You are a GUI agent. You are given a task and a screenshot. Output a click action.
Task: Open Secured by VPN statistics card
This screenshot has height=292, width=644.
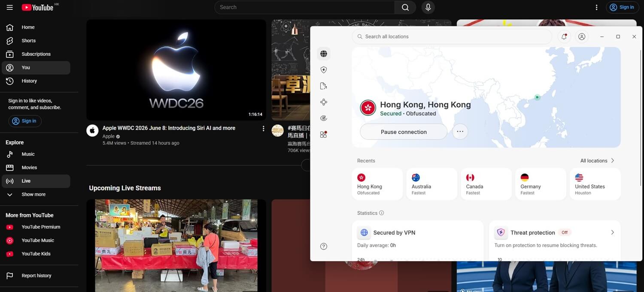(418, 241)
